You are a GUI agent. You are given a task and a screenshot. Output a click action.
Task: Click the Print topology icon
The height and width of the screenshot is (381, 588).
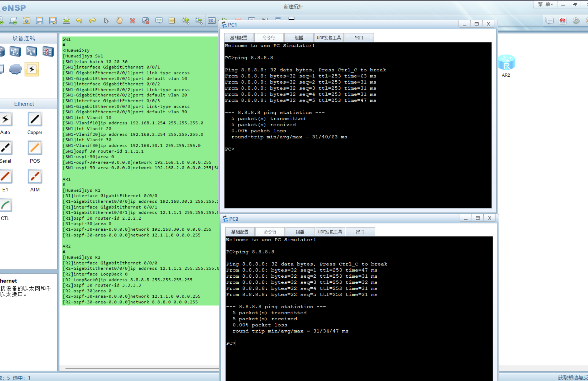pyautogui.click(x=66, y=21)
